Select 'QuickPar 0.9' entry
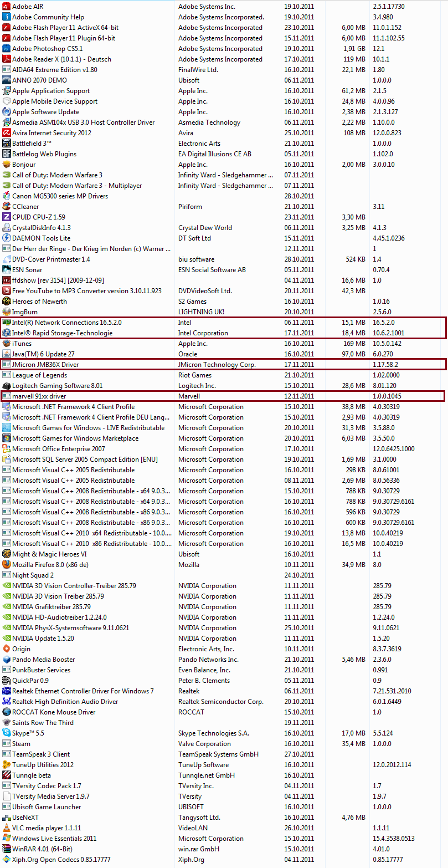This screenshot has width=448, height=868. (x=30, y=681)
